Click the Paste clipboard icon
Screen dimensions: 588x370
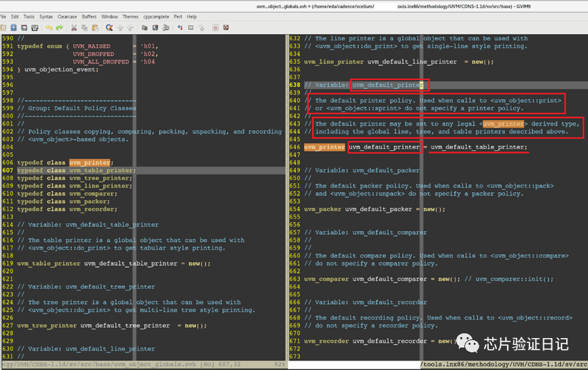click(x=94, y=28)
